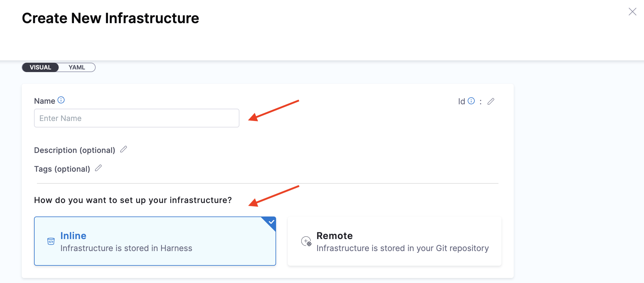Select the VISUAL view toggle
Viewport: 644px width, 283px height.
tap(40, 67)
